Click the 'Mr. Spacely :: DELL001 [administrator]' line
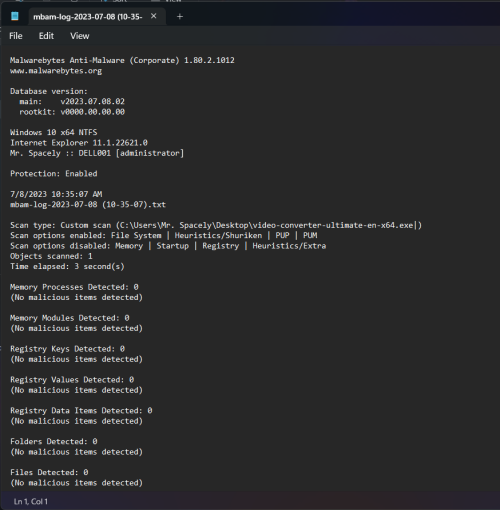The height and width of the screenshot is (510, 500). [97, 153]
